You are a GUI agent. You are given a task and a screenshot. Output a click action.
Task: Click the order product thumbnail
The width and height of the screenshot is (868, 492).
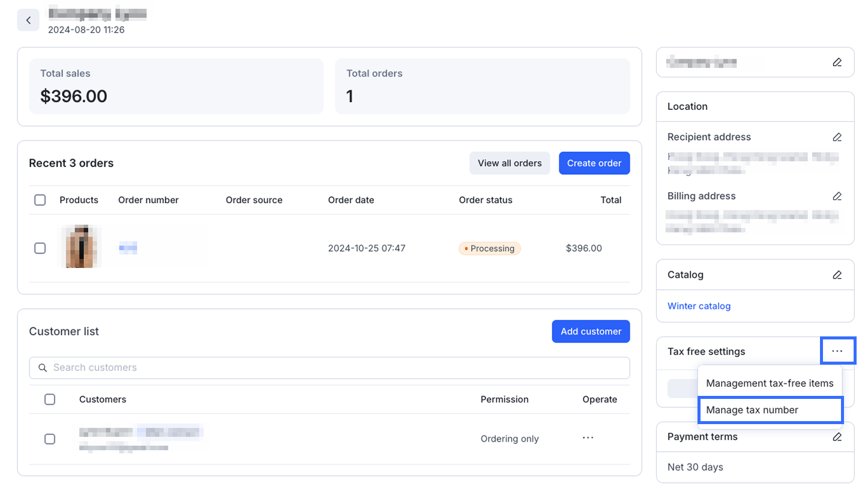[x=80, y=247]
